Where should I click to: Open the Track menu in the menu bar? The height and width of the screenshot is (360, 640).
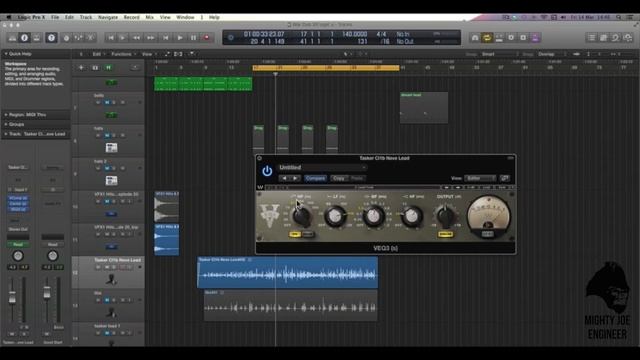point(86,17)
